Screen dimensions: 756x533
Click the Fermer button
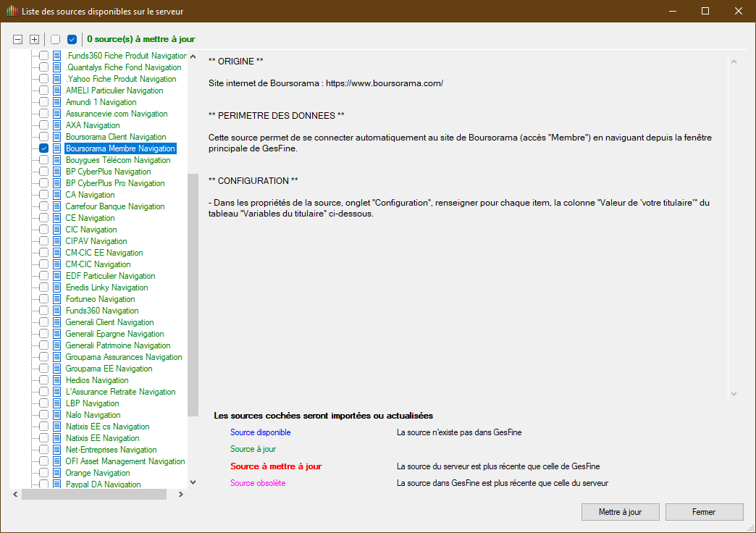704,512
